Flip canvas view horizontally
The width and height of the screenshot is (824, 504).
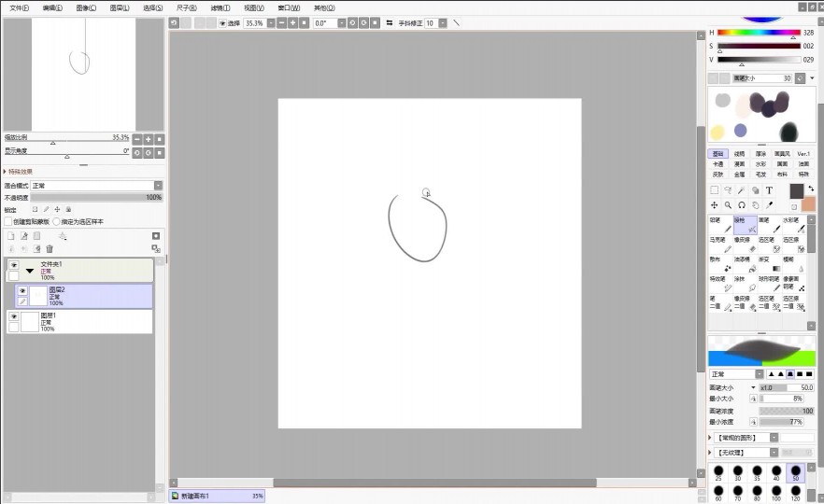[390, 23]
